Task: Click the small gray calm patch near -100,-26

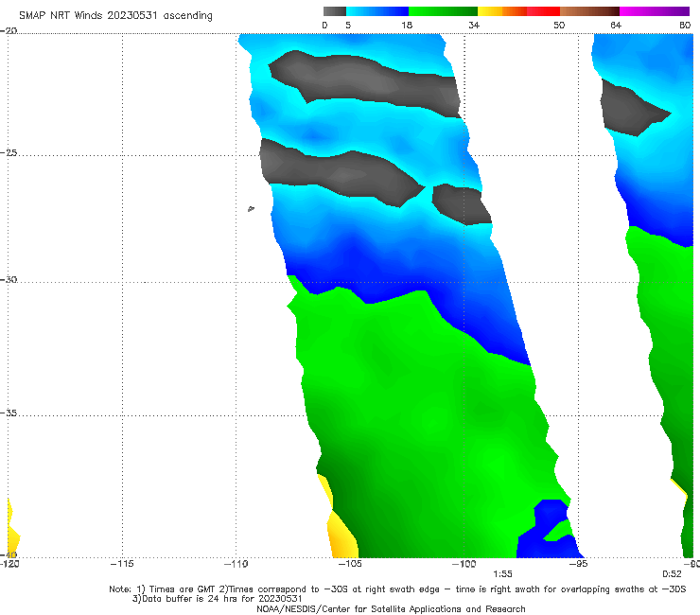Action: point(462,204)
